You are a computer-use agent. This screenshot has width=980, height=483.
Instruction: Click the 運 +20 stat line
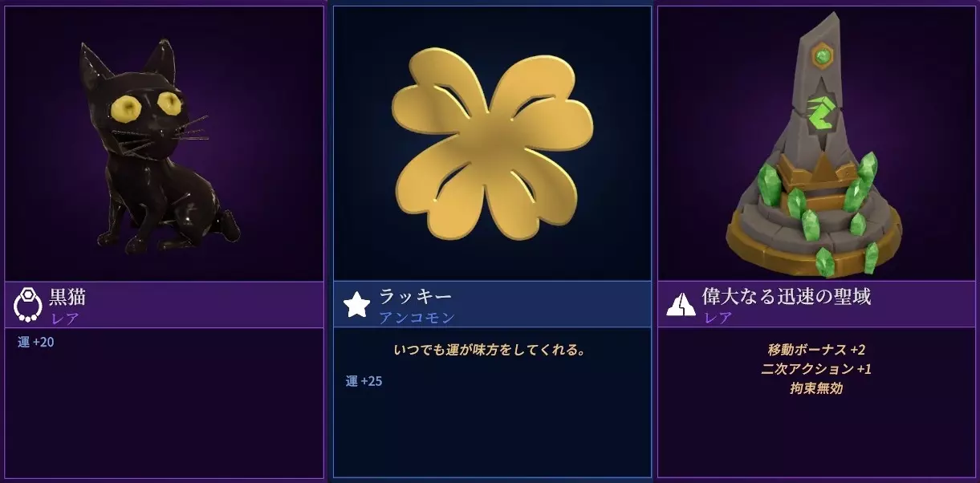tap(36, 343)
